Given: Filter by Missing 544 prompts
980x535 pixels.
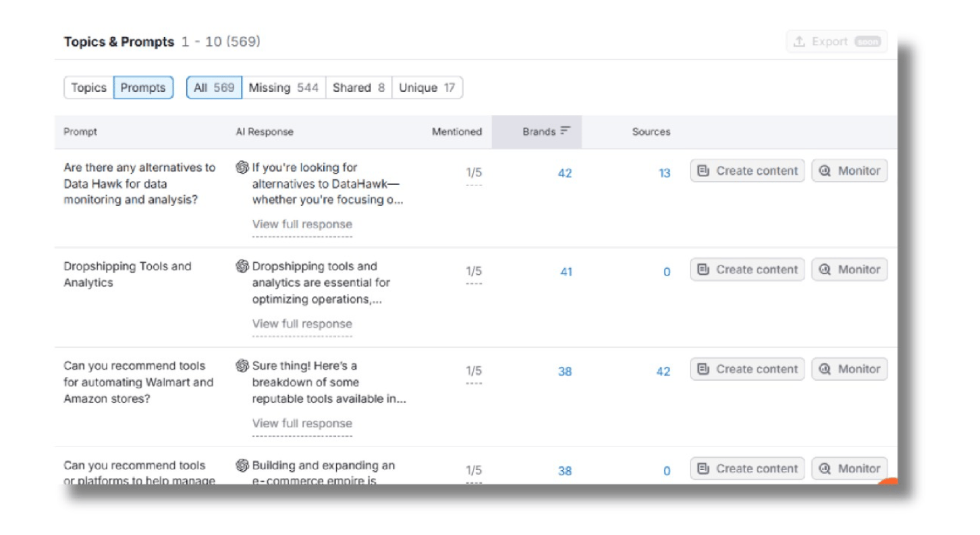Looking at the screenshot, I should tap(283, 88).
